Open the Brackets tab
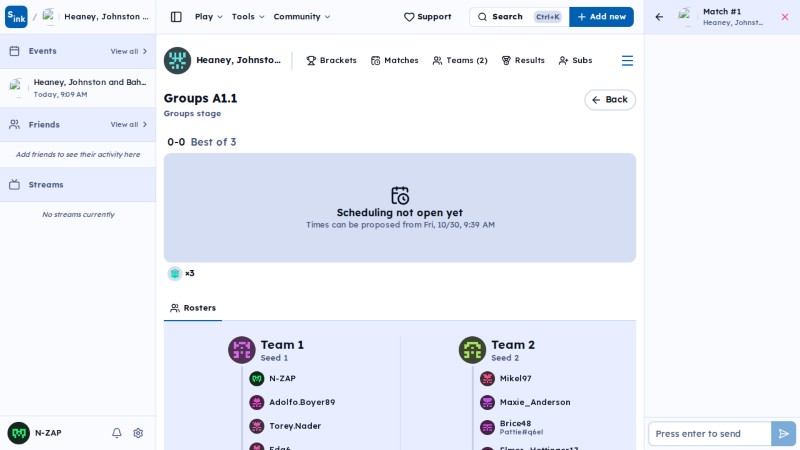Viewport: 800px width, 450px height. pos(331,61)
